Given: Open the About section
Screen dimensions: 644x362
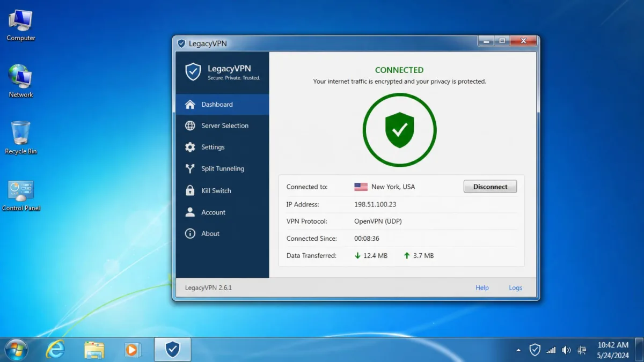Looking at the screenshot, I should pyautogui.click(x=222, y=234).
